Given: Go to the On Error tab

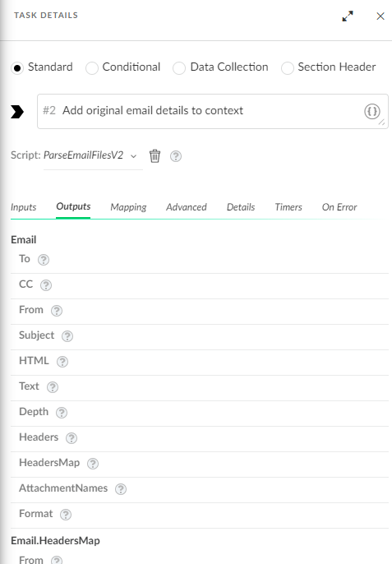Looking at the screenshot, I should click(x=339, y=207).
